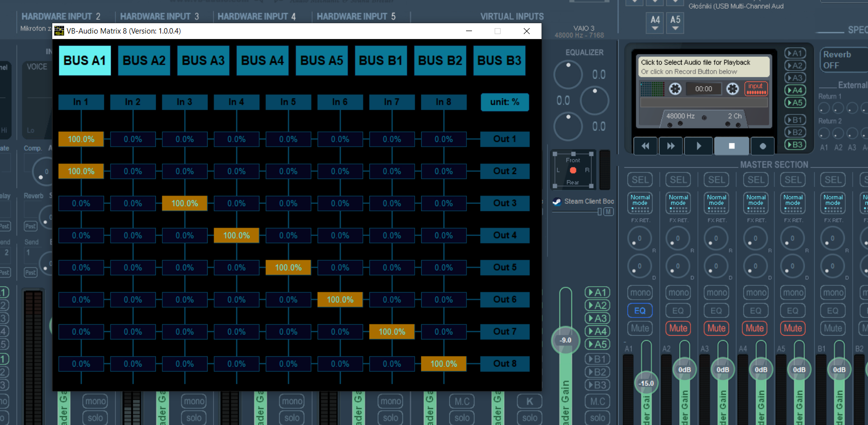This screenshot has height=425, width=868.
Task: Select the BUS A5 tab
Action: coord(322,61)
